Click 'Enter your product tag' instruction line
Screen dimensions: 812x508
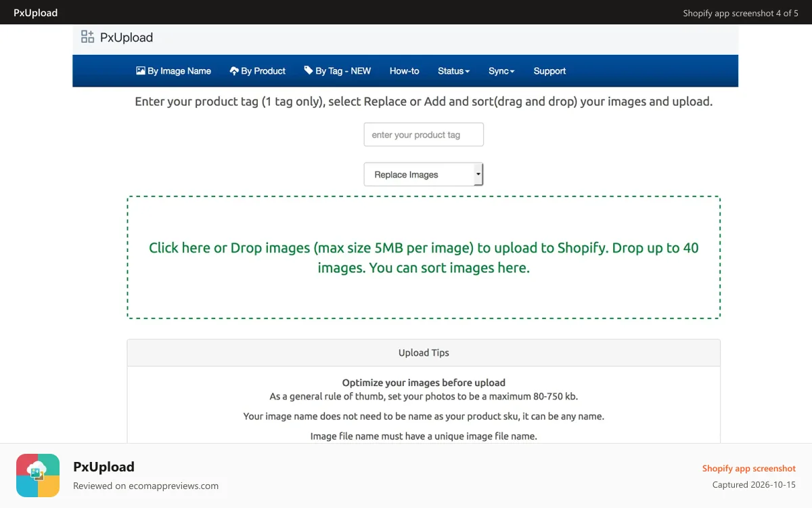click(424, 102)
